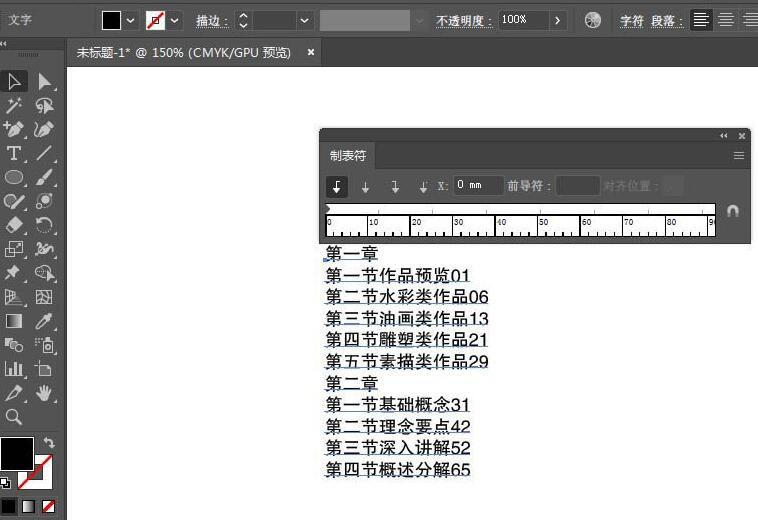Set paint mode to Gradient
The height and width of the screenshot is (520, 758).
tap(29, 506)
